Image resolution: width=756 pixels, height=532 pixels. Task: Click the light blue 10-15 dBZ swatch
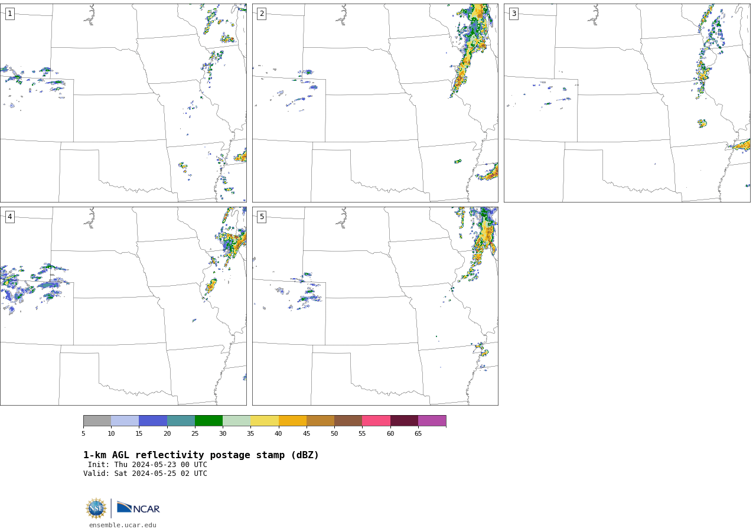click(x=125, y=421)
